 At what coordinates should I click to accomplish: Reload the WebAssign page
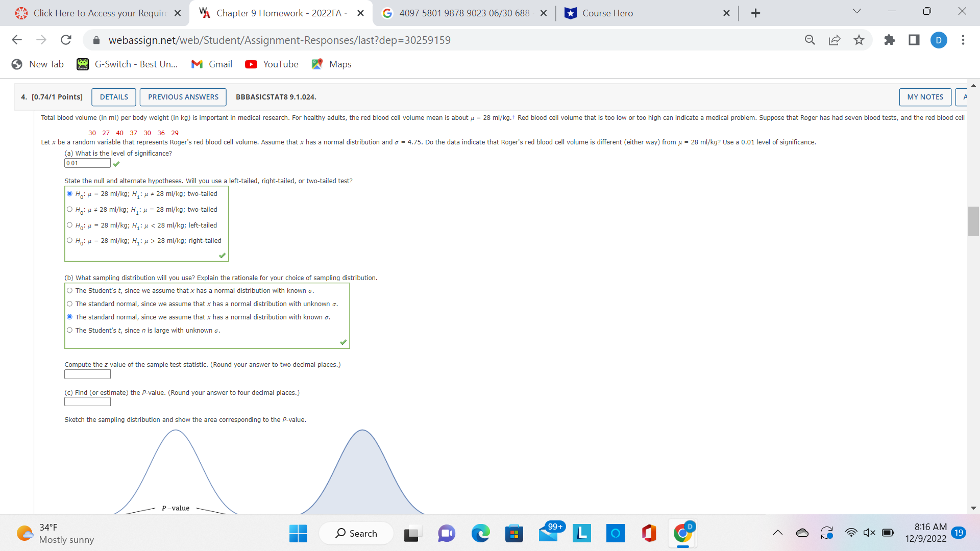pyautogui.click(x=66, y=40)
